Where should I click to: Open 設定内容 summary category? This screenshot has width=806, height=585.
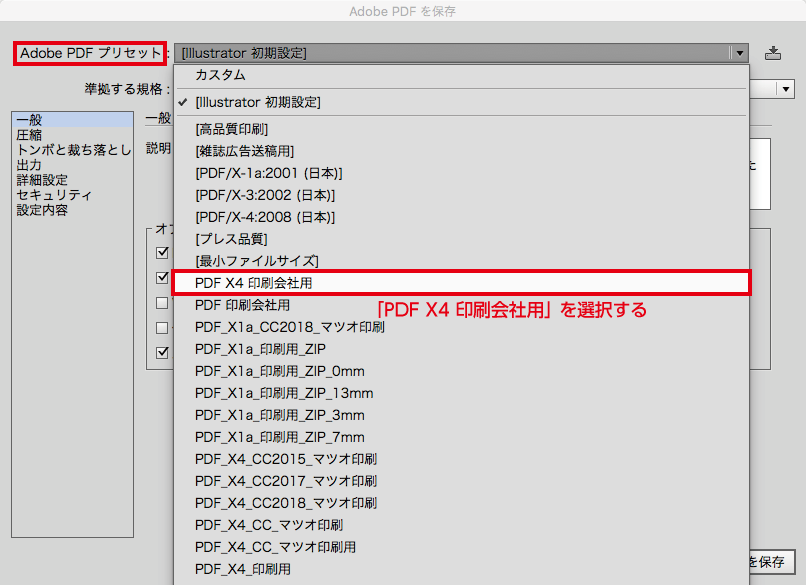pyautogui.click(x=72, y=210)
